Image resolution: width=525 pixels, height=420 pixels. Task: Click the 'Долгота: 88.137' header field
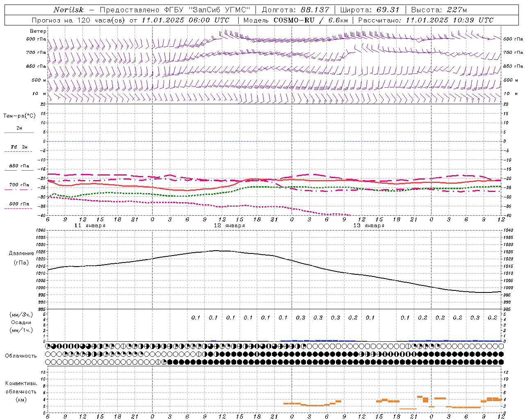pos(295,10)
